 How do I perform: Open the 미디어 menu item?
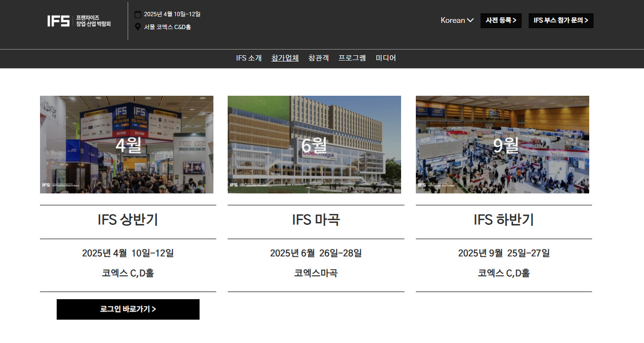[386, 58]
